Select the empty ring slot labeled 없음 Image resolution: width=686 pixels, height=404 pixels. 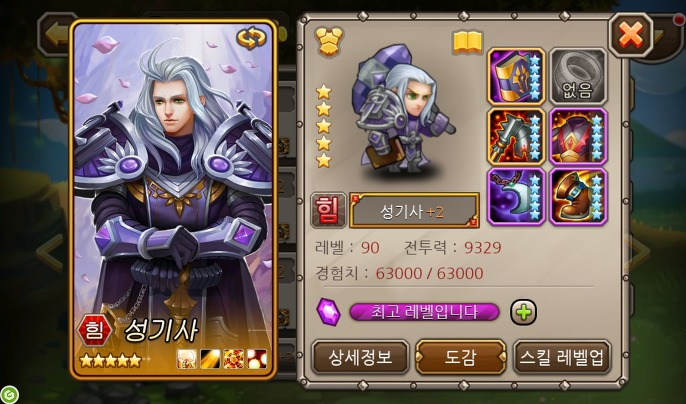click(578, 77)
